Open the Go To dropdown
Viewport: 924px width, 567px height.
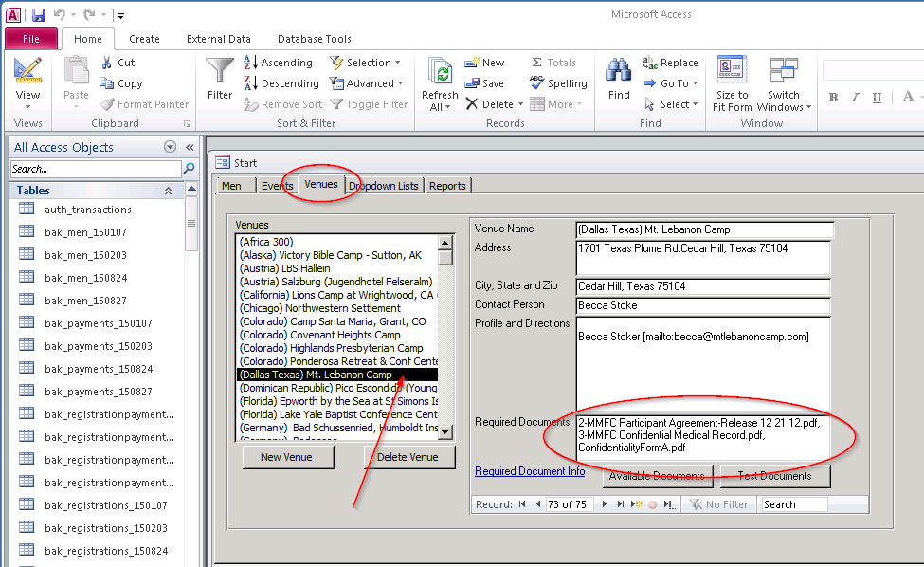(x=671, y=83)
